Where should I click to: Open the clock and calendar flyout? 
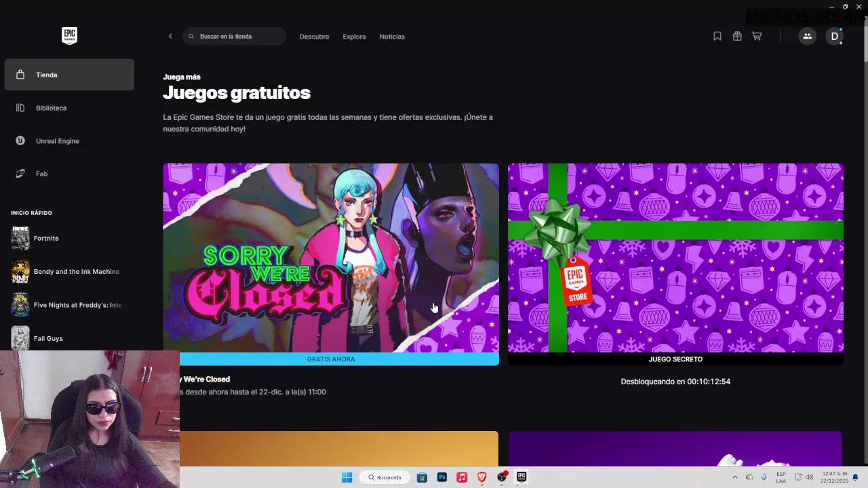pos(833,477)
